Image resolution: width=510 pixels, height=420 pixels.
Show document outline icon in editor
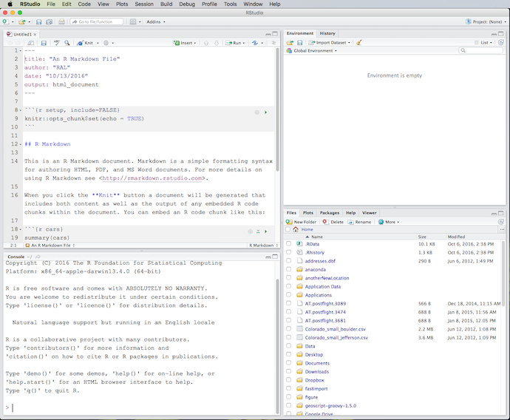[273, 43]
